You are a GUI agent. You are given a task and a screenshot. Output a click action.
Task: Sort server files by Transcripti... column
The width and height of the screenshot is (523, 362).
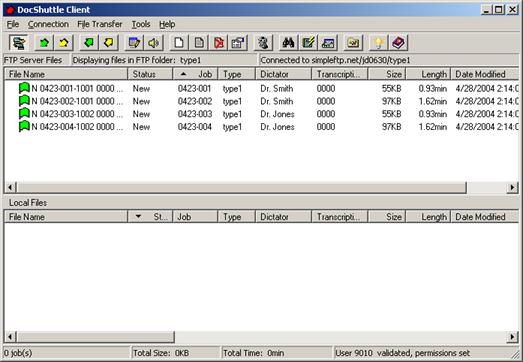[x=340, y=74]
